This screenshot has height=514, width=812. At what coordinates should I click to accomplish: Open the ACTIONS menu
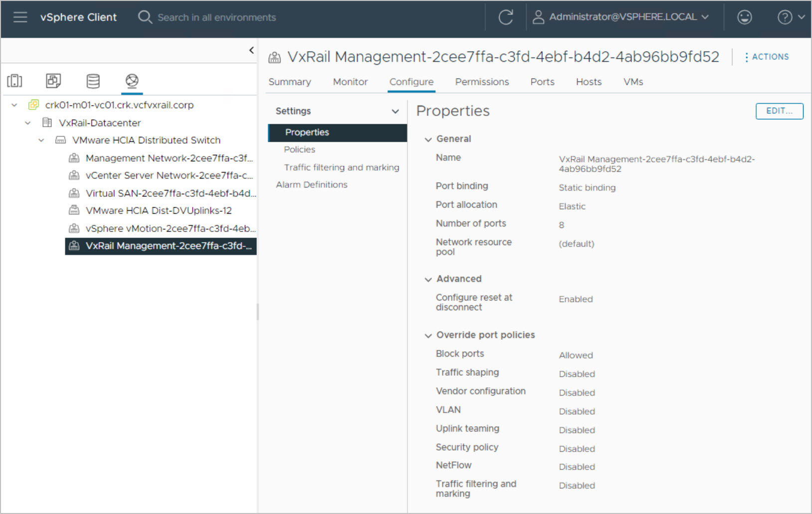click(x=767, y=57)
